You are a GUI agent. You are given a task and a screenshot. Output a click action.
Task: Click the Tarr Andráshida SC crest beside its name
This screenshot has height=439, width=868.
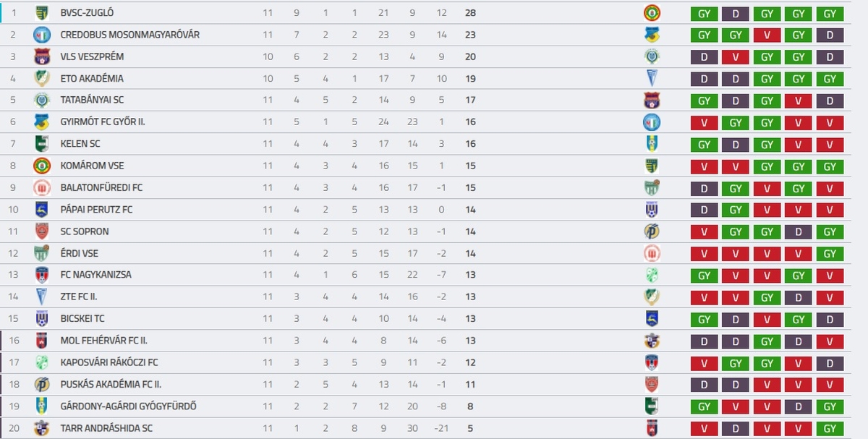click(x=41, y=428)
